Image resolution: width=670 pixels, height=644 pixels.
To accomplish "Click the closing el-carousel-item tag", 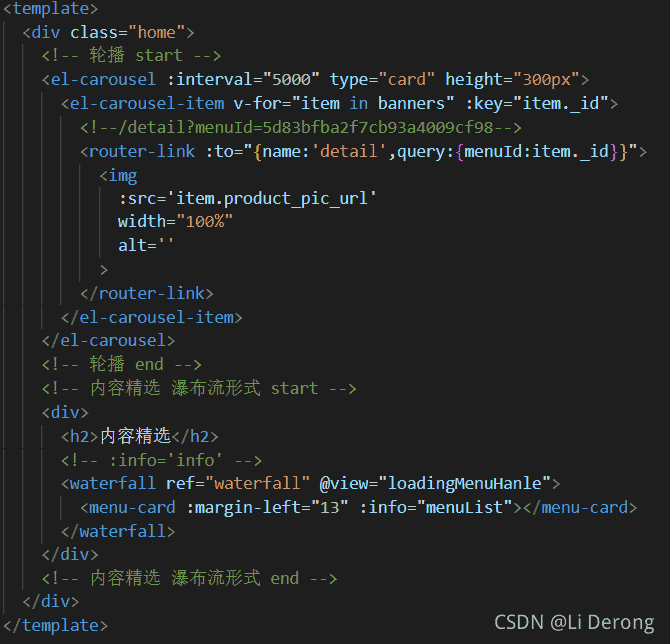I will [x=152, y=318].
